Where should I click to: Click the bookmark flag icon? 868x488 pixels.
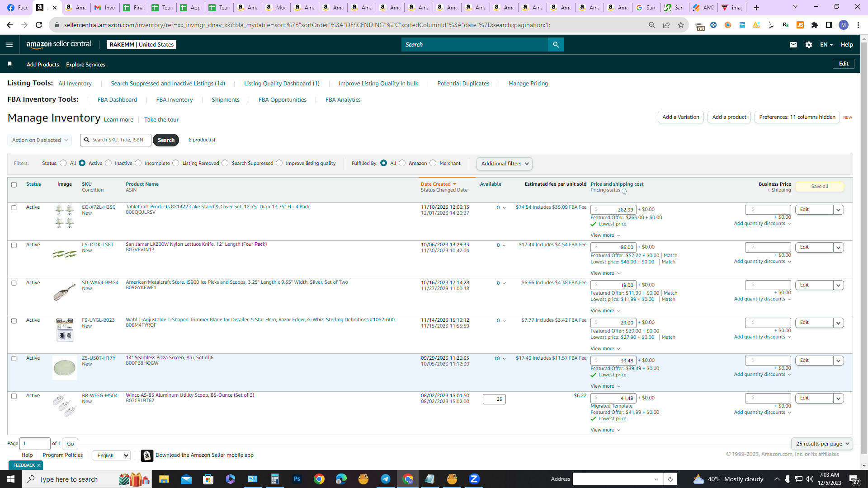(x=9, y=64)
